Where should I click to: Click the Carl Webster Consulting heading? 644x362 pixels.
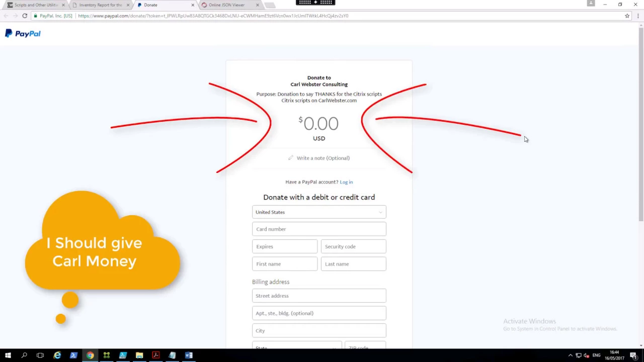click(x=319, y=84)
